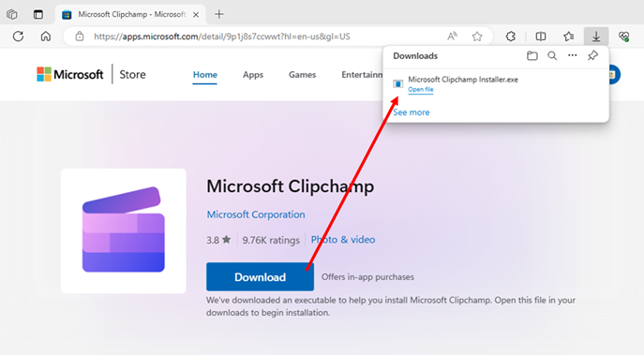The image size is (644, 355).
Task: Open the Favorites list icon
Action: (x=568, y=37)
